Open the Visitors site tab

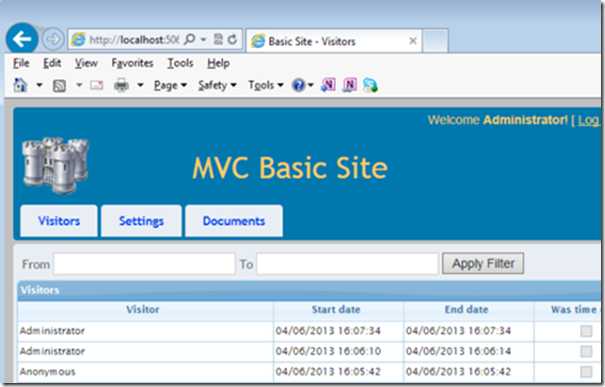pos(59,221)
